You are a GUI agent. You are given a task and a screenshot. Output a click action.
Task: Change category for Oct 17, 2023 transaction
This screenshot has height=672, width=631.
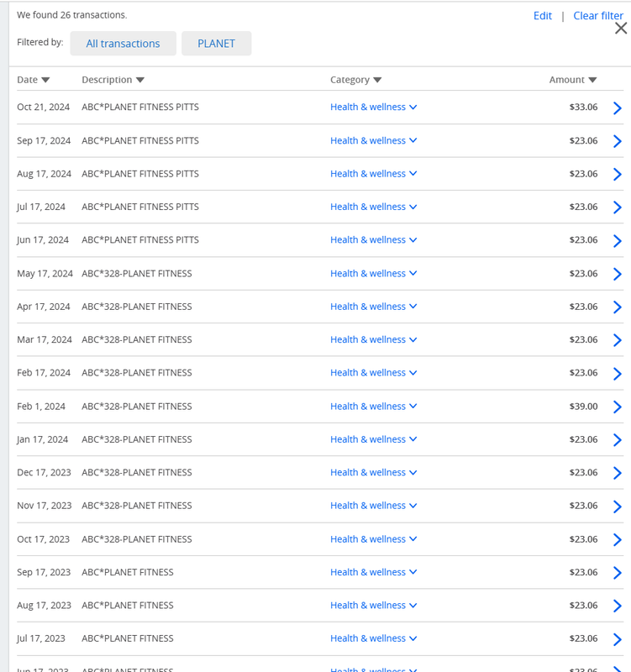click(373, 539)
